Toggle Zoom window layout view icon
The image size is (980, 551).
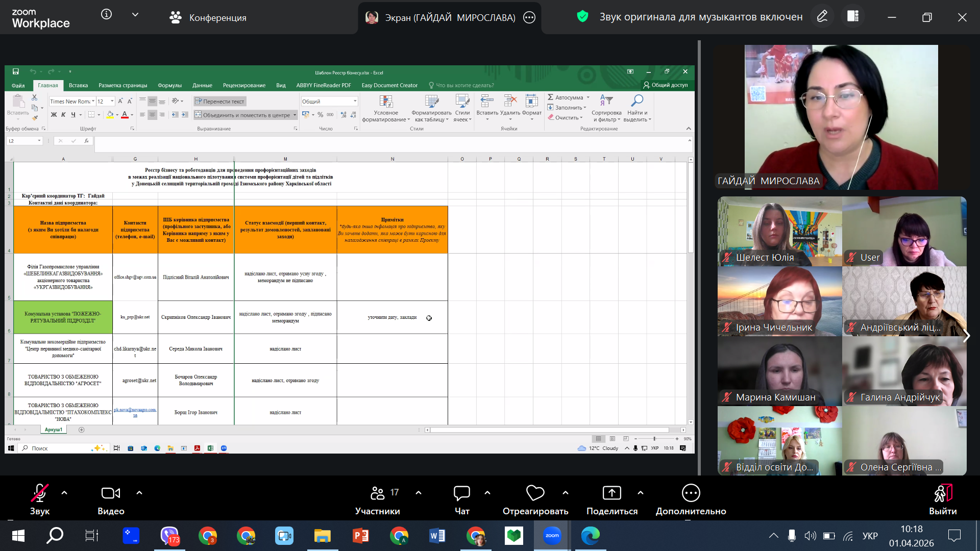(x=853, y=16)
